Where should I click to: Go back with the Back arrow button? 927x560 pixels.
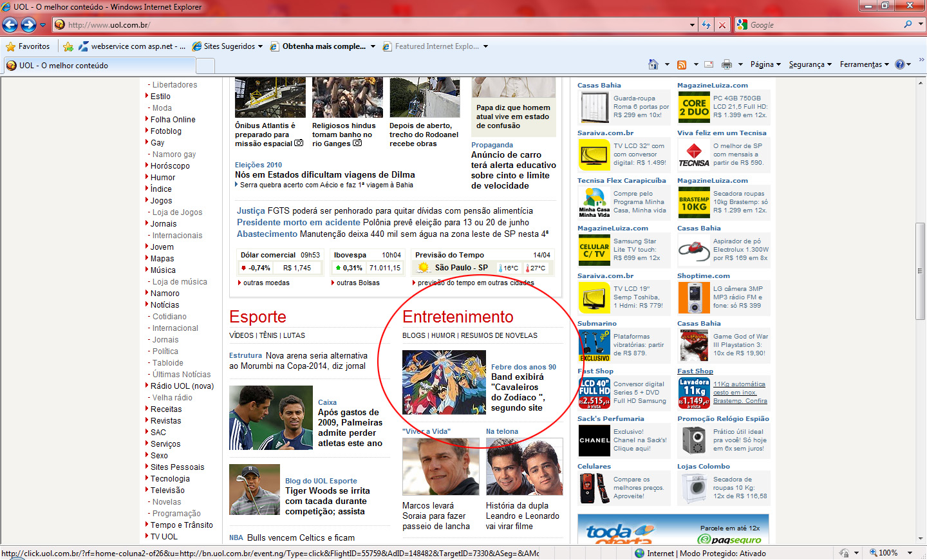coord(10,24)
